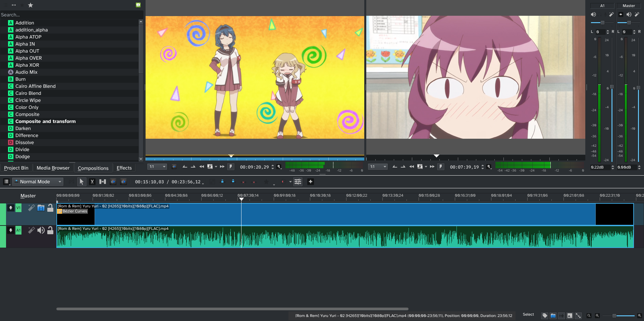This screenshot has height=321, width=644.
Task: Activate the selection arrow tool
Action: (x=82, y=182)
